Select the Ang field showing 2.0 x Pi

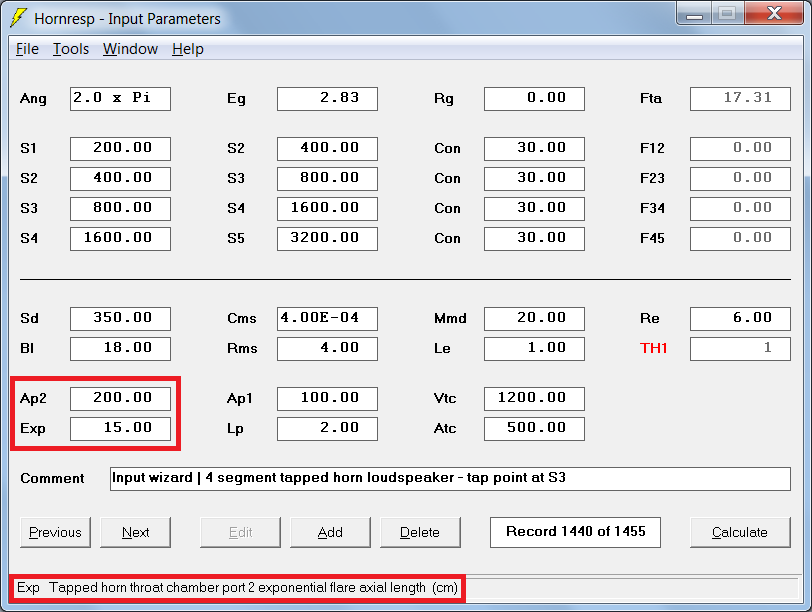[120, 99]
